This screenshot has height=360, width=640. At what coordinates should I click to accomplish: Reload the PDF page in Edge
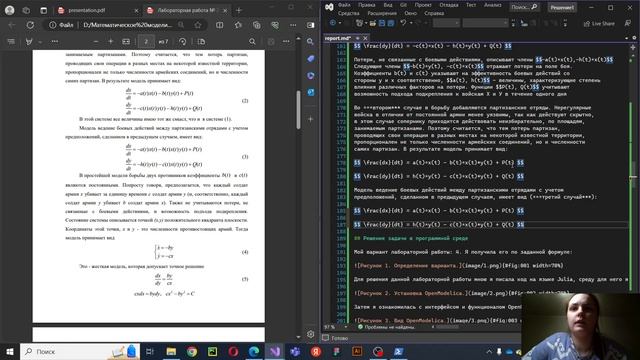point(30,25)
